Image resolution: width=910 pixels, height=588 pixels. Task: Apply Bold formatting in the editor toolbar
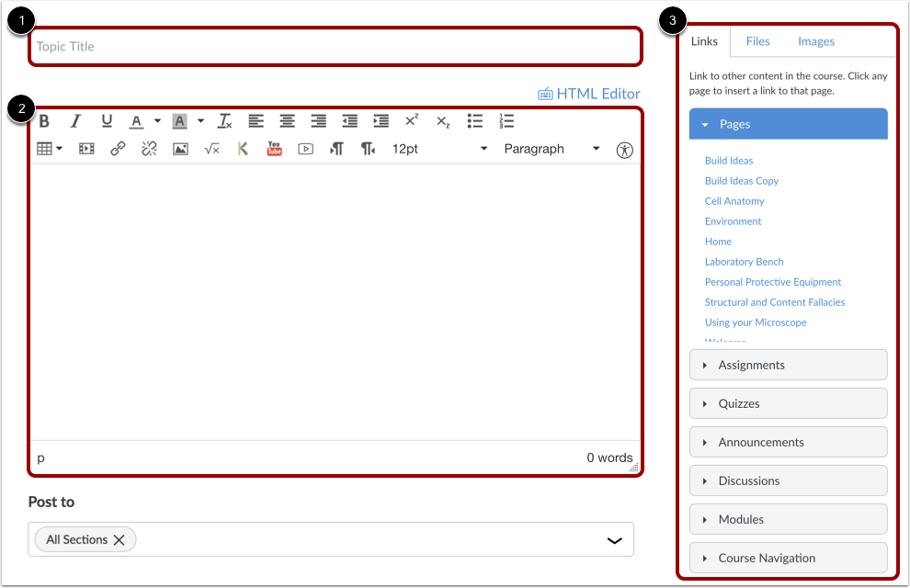(x=44, y=121)
